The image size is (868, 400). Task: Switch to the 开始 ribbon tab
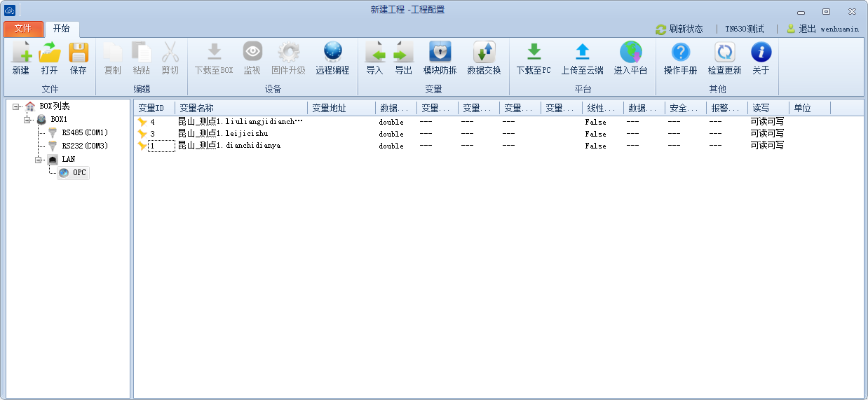(62, 29)
